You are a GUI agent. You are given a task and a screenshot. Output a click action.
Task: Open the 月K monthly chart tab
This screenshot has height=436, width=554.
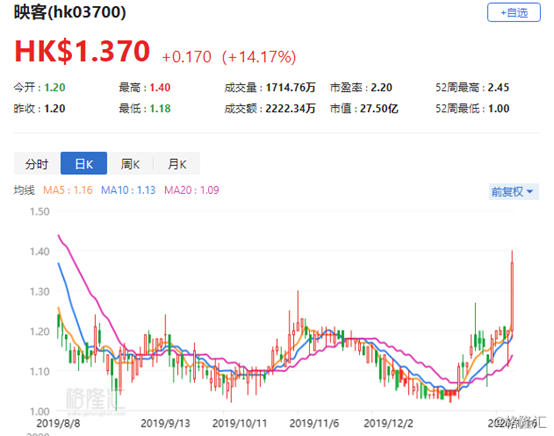pos(177,164)
